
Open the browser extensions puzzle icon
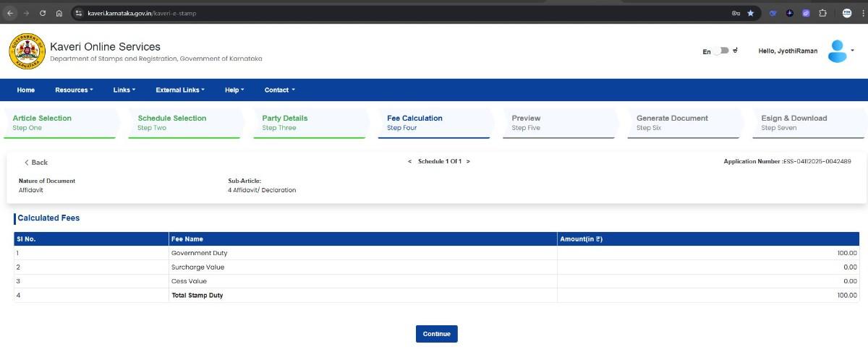pos(822,13)
